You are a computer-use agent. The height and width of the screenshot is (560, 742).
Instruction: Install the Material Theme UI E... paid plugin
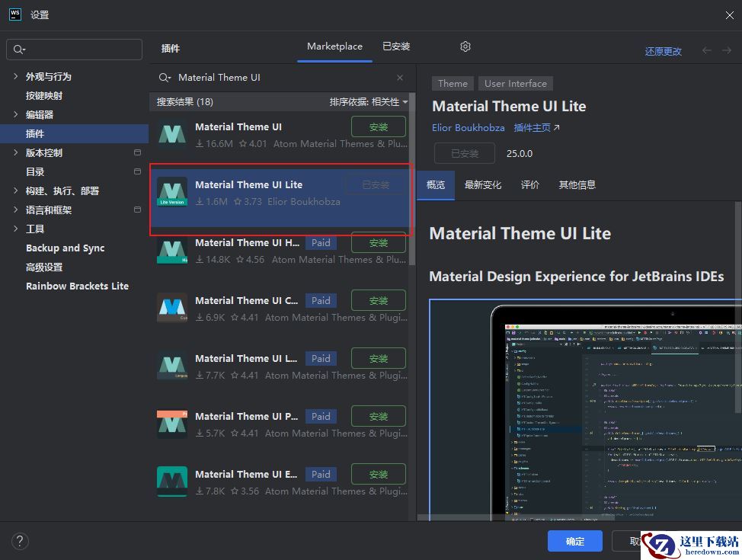[379, 474]
